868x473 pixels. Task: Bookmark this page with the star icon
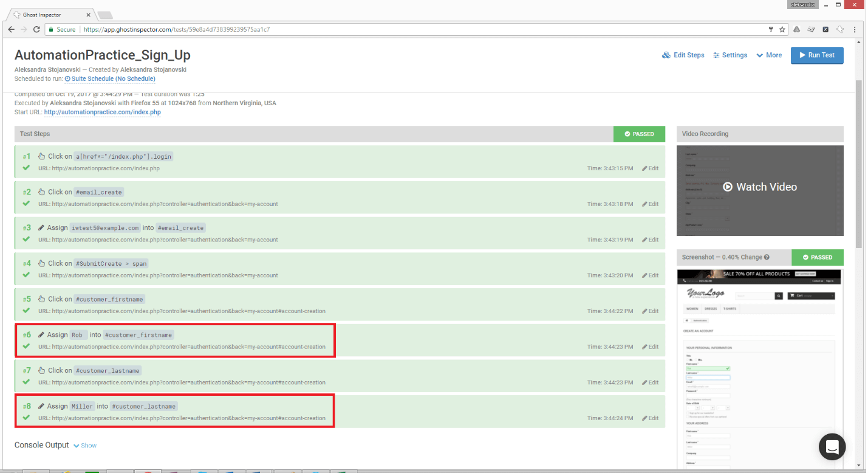(x=782, y=29)
